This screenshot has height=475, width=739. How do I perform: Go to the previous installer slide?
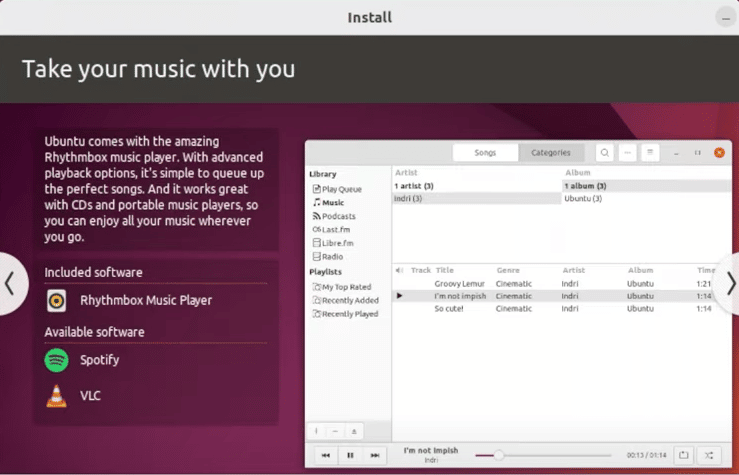[x=10, y=284]
